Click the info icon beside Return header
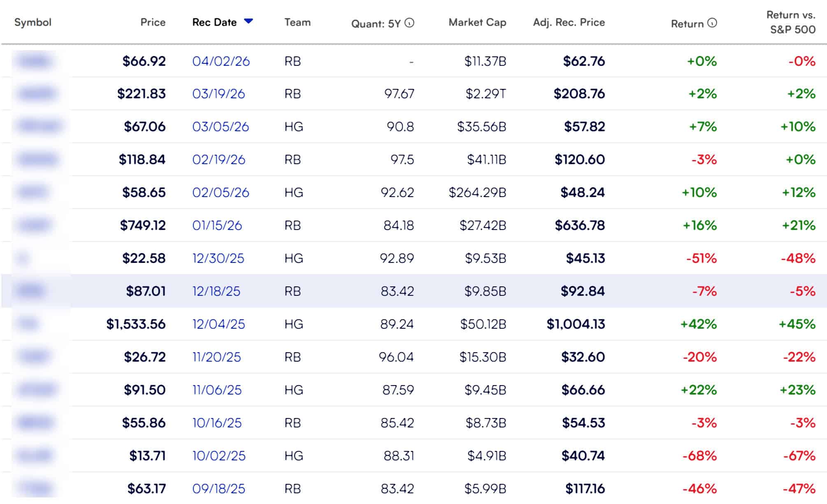Screen dimensions: 827x504 tap(712, 23)
